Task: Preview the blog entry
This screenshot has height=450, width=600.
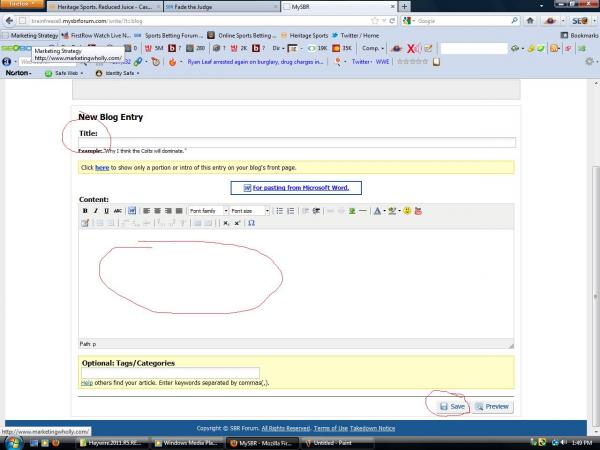Action: coord(492,406)
